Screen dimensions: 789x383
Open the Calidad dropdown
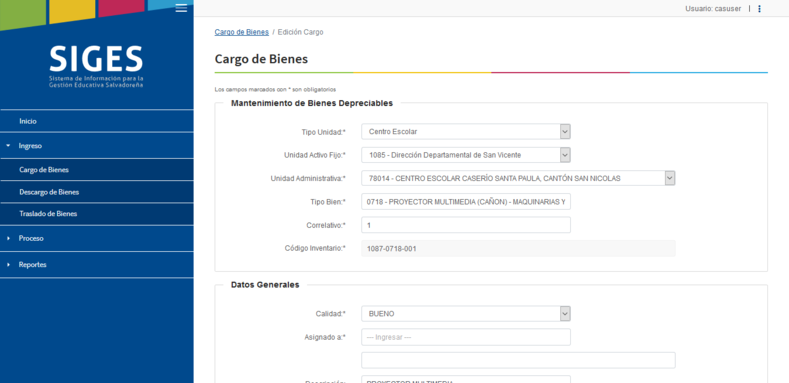pyautogui.click(x=466, y=314)
